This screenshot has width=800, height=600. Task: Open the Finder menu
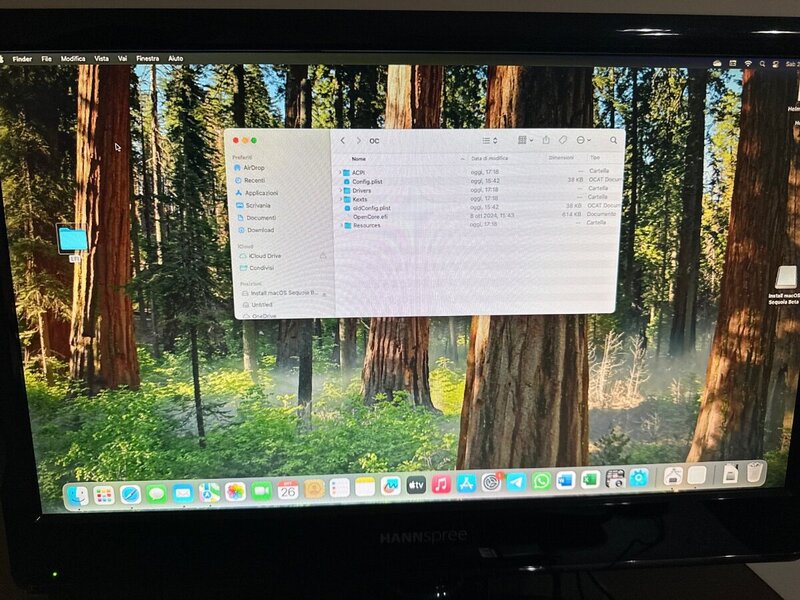(x=22, y=59)
